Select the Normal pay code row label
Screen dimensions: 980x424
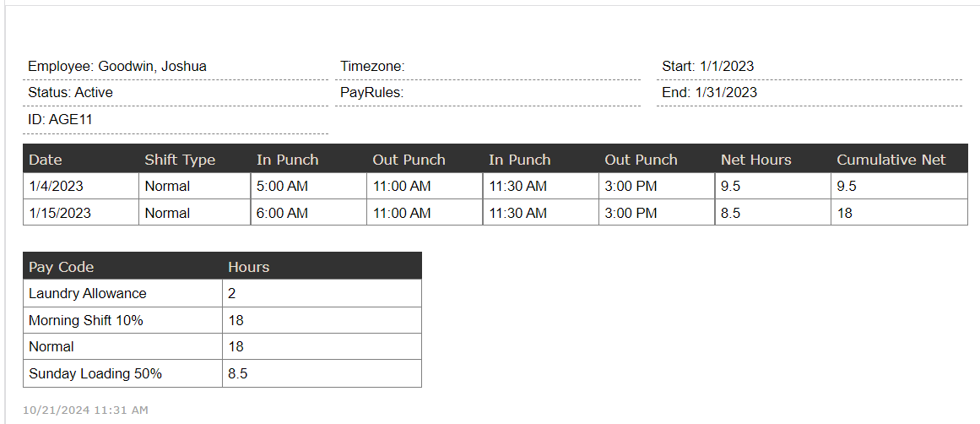coord(122,346)
